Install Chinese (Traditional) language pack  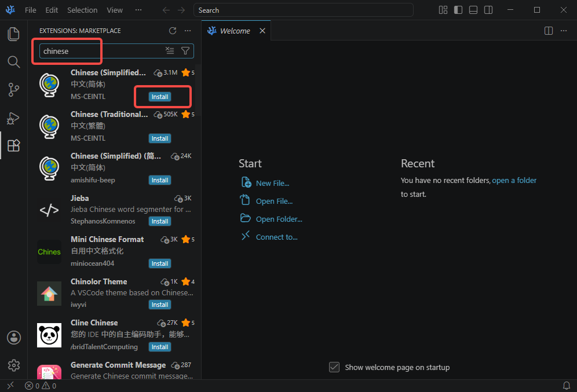point(160,138)
